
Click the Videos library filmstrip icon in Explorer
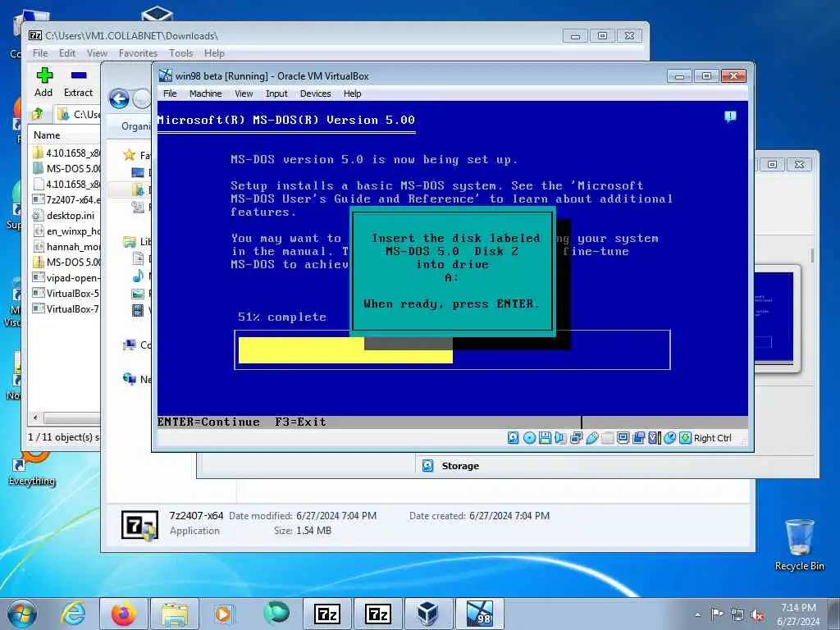138,311
